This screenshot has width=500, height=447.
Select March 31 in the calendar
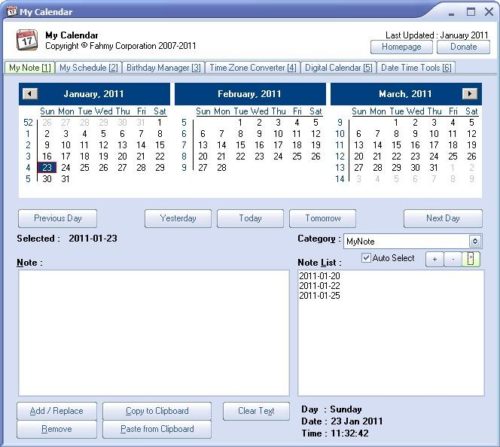tap(434, 167)
